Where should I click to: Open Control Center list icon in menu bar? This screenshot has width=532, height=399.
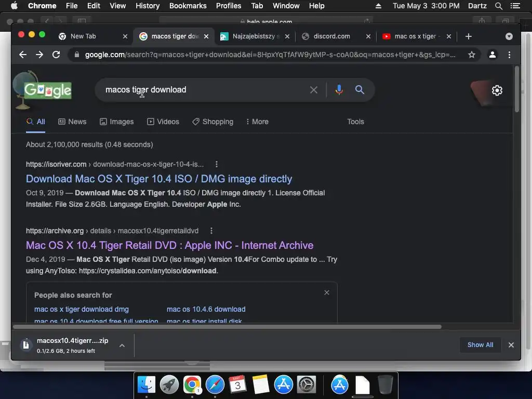pyautogui.click(x=515, y=6)
